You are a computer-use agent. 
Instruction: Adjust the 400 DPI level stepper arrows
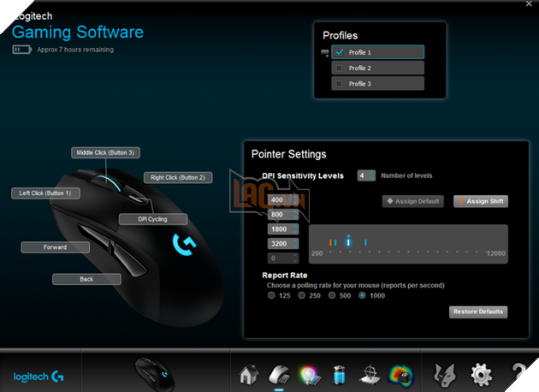point(295,199)
